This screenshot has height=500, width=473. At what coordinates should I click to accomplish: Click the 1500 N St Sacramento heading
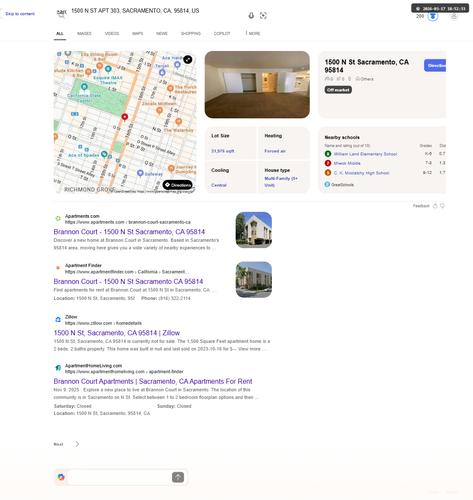click(x=366, y=66)
